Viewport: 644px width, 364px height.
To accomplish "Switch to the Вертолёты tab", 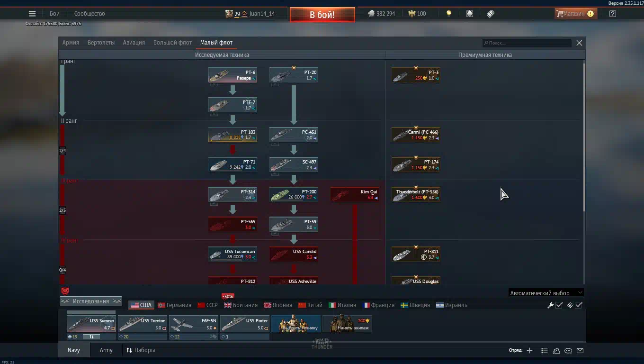I will point(101,43).
